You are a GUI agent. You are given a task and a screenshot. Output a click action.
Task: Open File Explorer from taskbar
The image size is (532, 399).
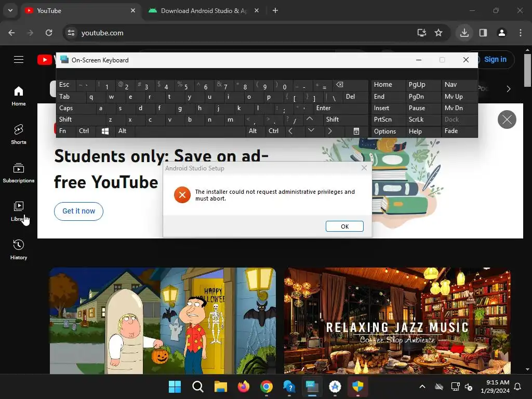tap(220, 387)
